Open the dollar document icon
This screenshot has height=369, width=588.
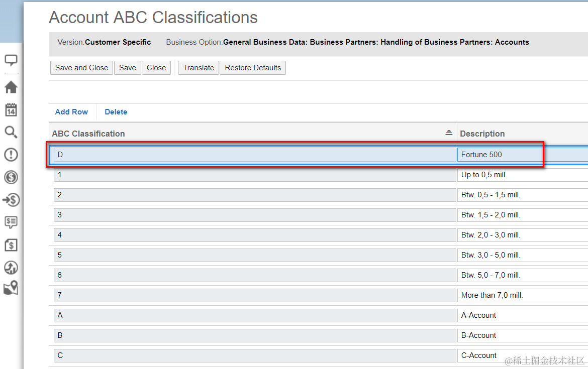tap(11, 245)
